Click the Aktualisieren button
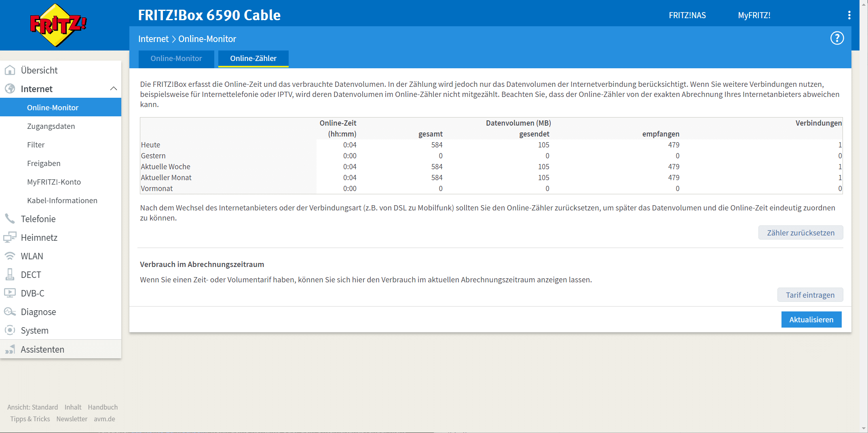This screenshot has height=433, width=868. tap(811, 319)
